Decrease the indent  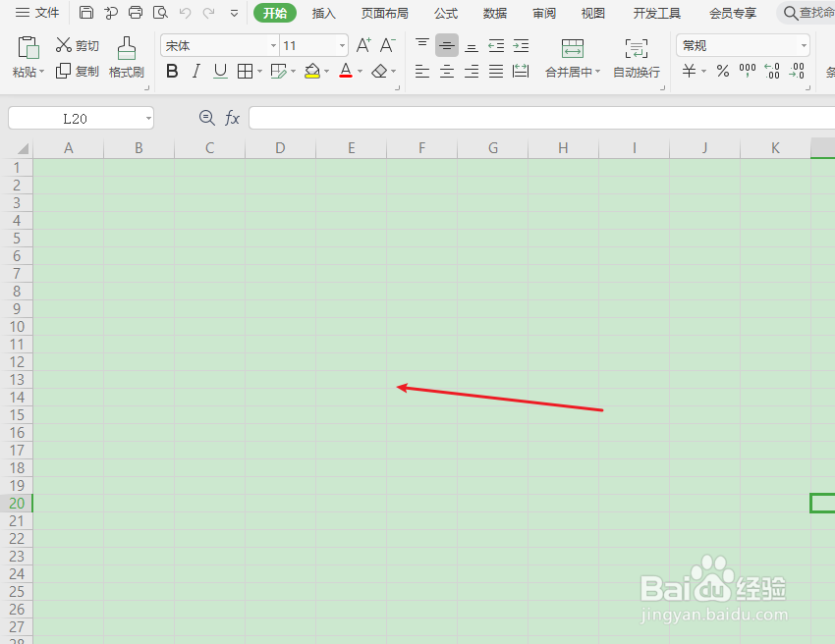tap(496, 46)
